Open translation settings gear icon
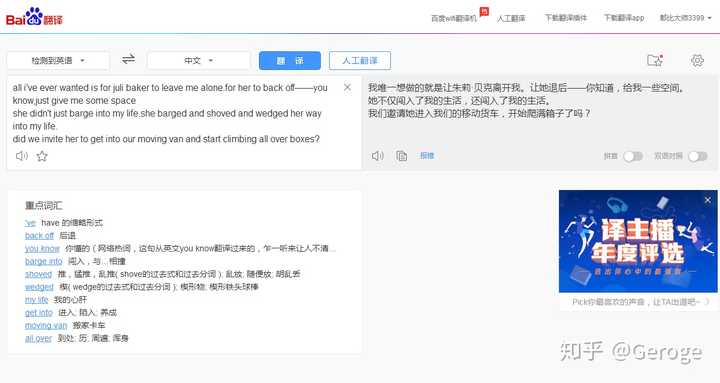Viewport: 720px width, 383px height. pos(697,60)
